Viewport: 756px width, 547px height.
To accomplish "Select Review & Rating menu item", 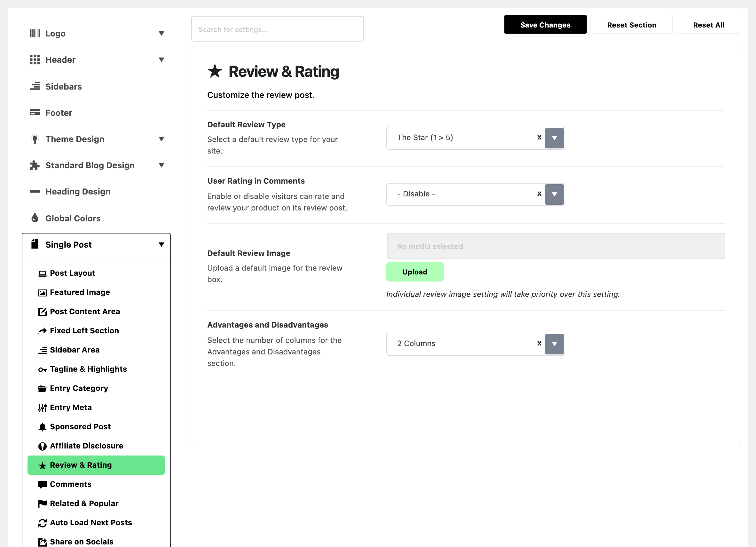I will click(x=96, y=465).
